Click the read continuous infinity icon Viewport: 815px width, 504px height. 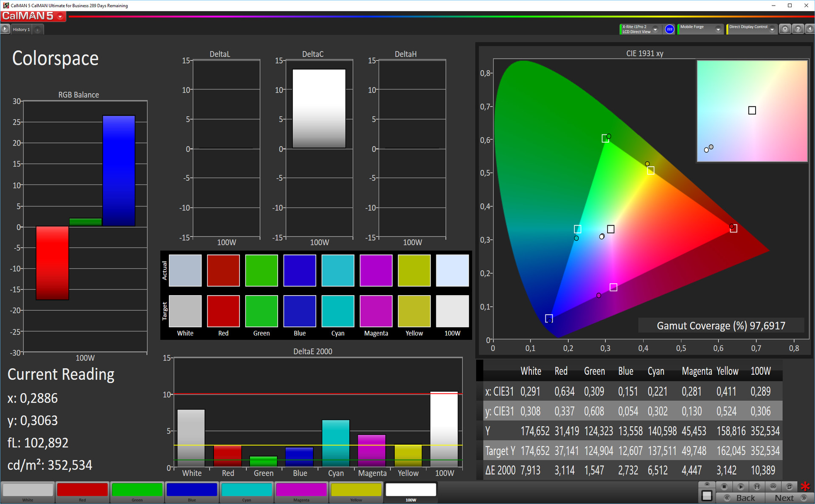(773, 487)
